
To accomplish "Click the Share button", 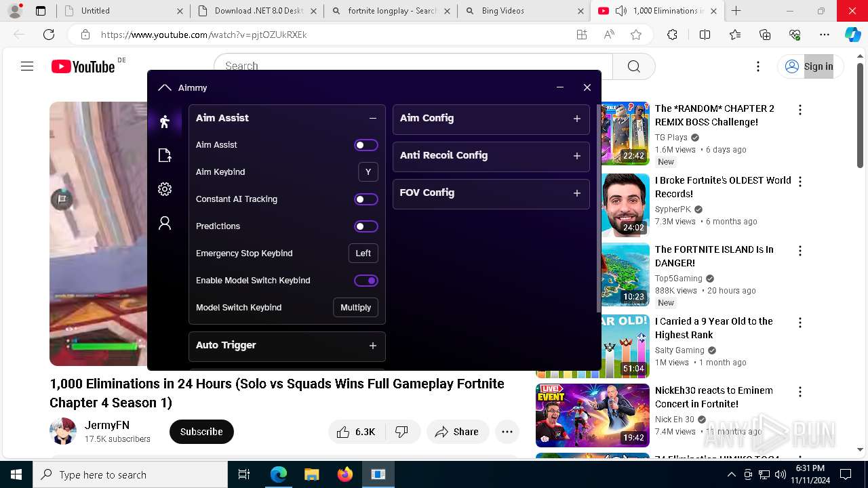I will click(x=458, y=432).
